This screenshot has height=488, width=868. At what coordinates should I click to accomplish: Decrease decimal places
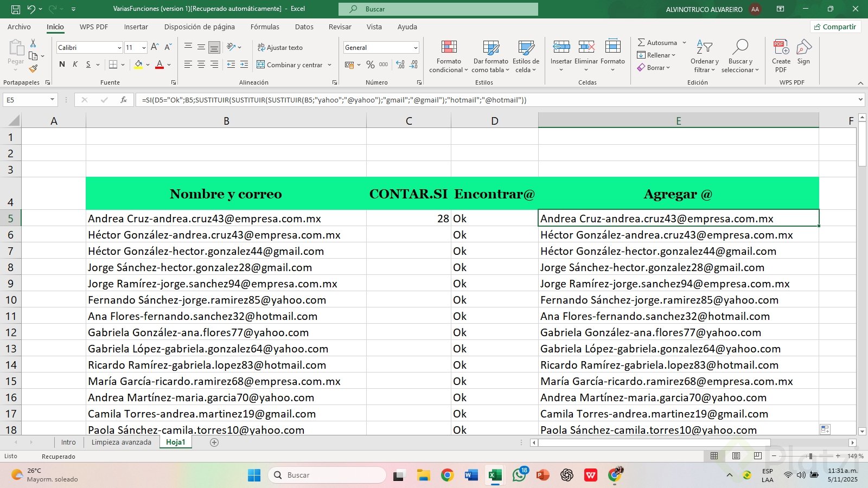413,65
